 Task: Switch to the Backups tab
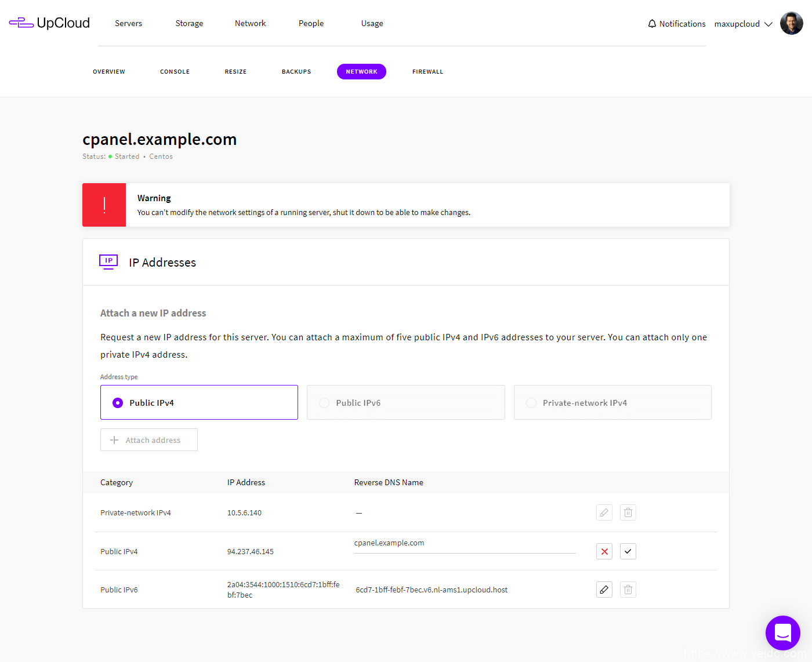click(296, 72)
